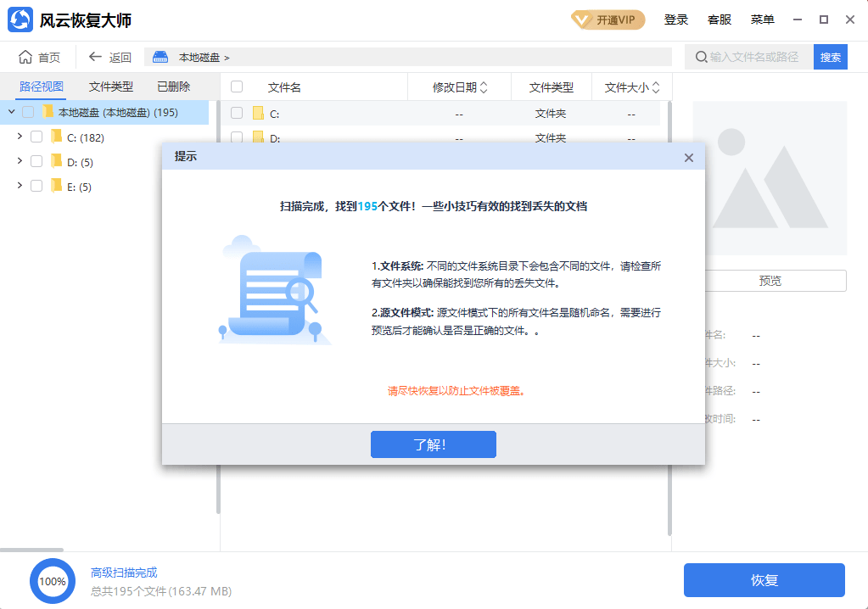Viewport: 868px width, 609px height.
Task: Select the checkbox beside D: drive
Action: point(37,160)
